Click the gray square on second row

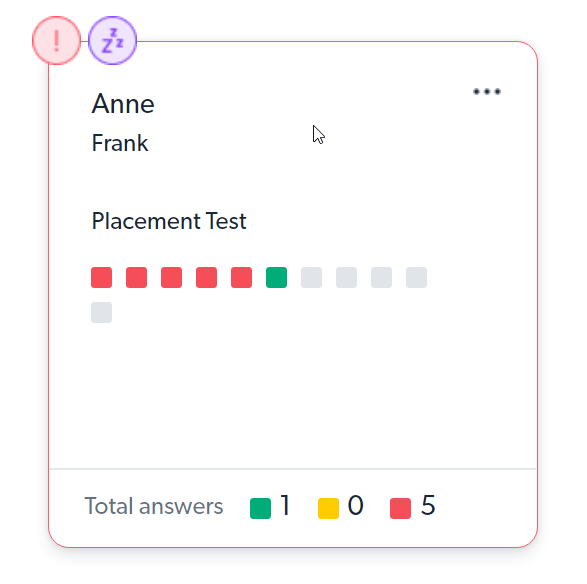[x=101, y=312]
